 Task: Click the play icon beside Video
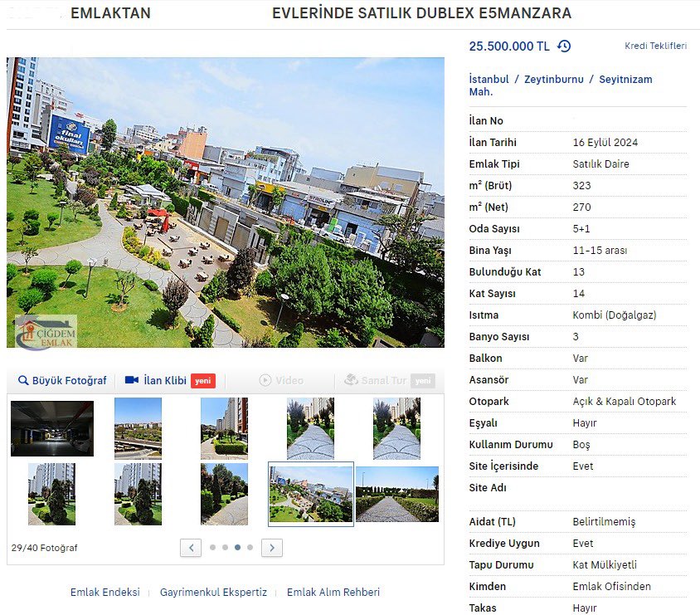point(265,380)
